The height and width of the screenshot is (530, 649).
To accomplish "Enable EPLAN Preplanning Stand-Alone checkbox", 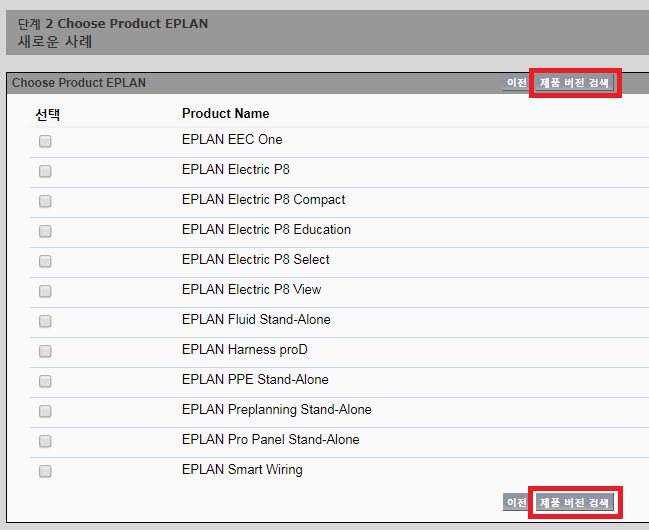I will (x=45, y=411).
